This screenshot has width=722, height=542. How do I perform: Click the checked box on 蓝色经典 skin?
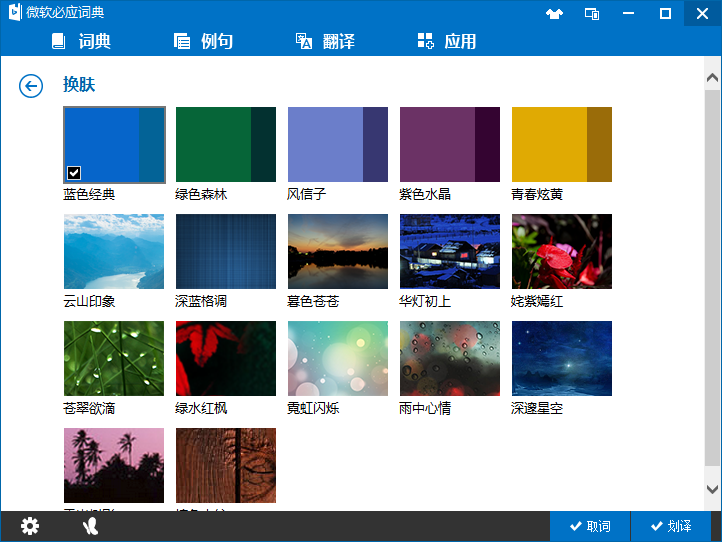tap(74, 173)
